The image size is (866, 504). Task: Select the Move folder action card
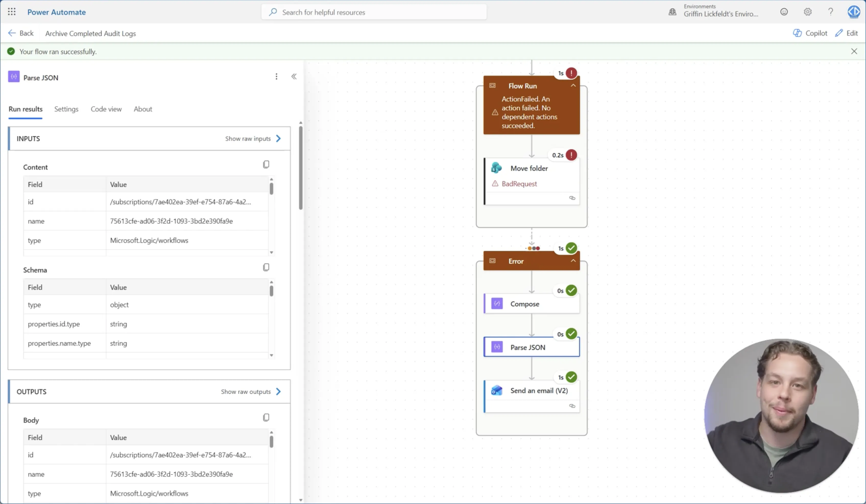(x=532, y=181)
